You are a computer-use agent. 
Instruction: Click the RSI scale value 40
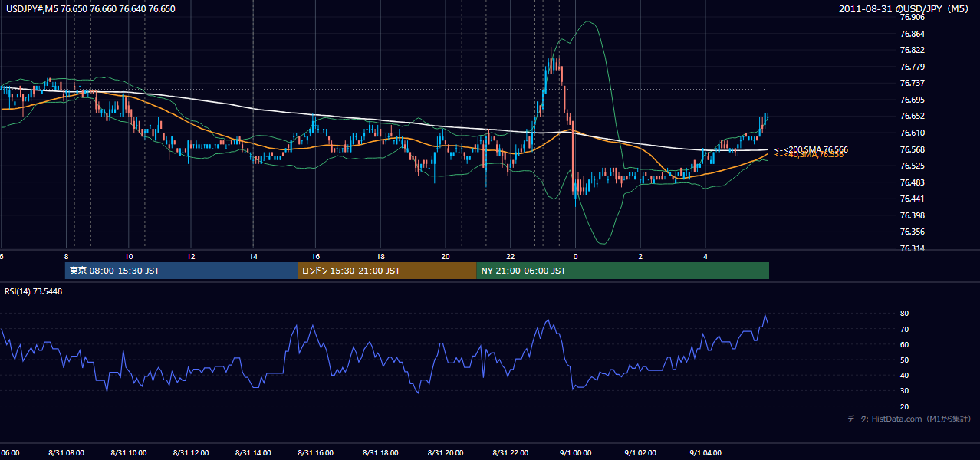pos(905,376)
